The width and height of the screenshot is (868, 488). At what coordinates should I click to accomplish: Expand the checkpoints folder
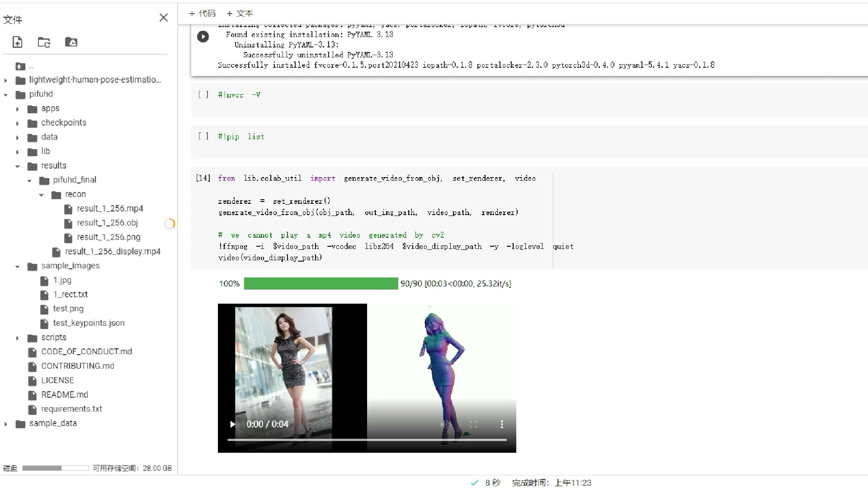pyautogui.click(x=18, y=123)
